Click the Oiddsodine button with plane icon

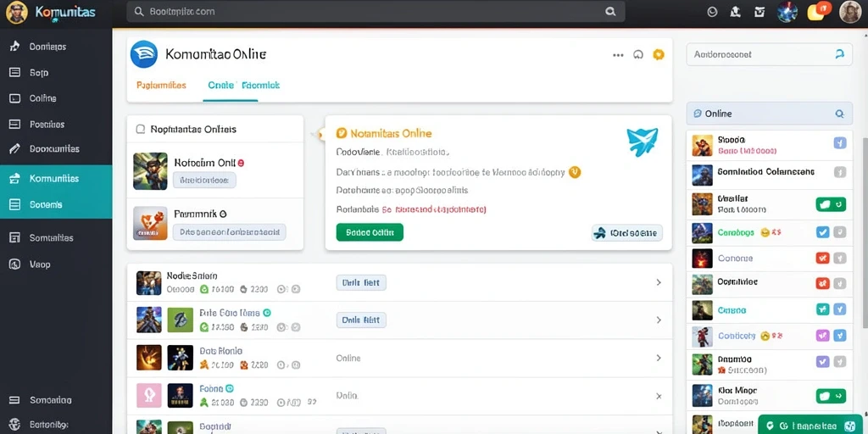pos(627,233)
